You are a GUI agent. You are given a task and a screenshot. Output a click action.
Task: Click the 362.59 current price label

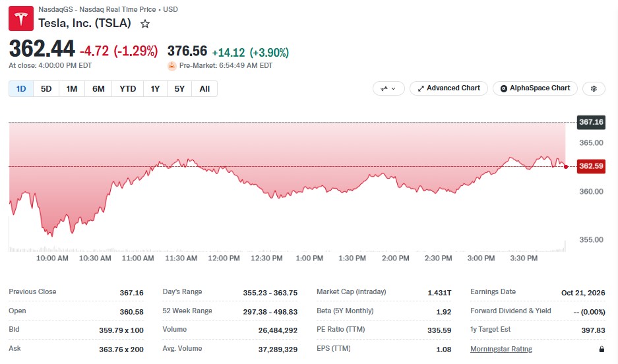tap(591, 166)
